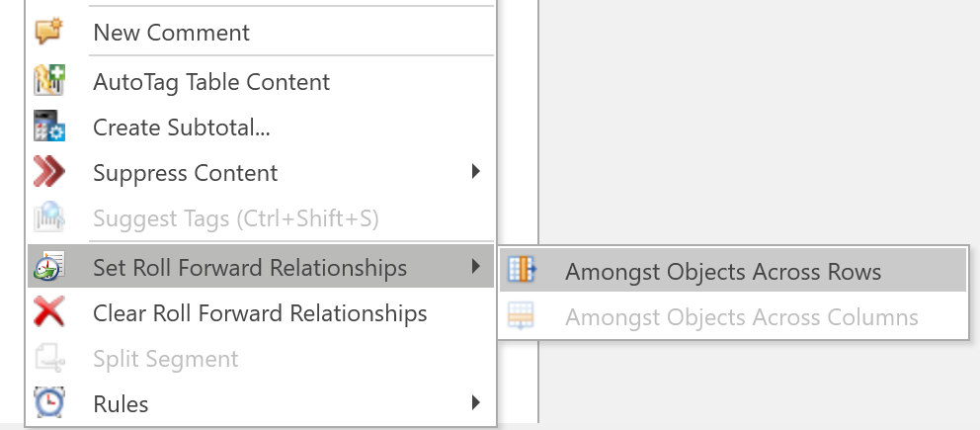
Task: Click the red X Clear Roll Forward icon
Action: click(48, 311)
